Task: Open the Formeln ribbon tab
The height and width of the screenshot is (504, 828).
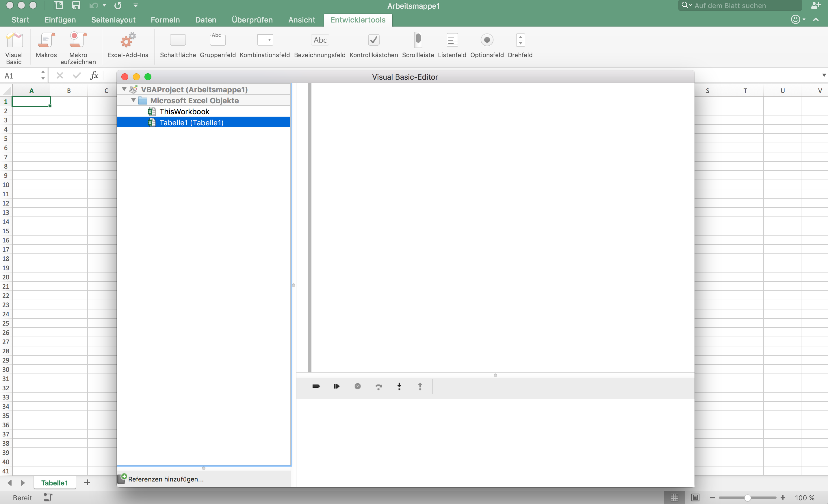Action: click(165, 20)
